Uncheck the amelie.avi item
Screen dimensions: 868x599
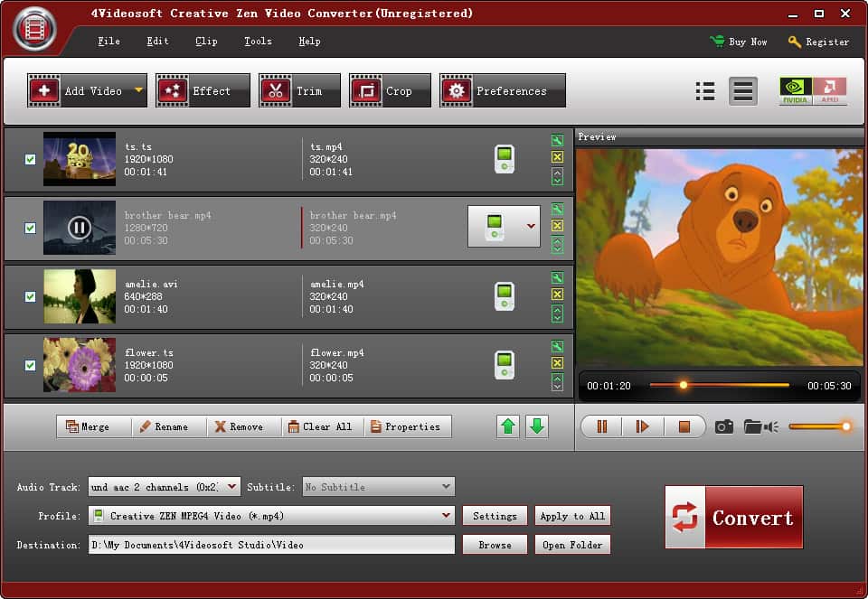(30, 295)
